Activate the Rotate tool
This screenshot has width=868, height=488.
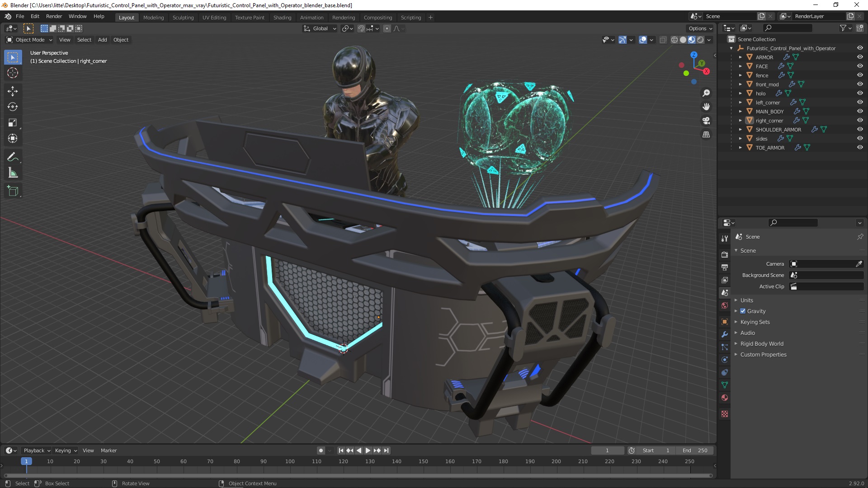click(x=13, y=107)
